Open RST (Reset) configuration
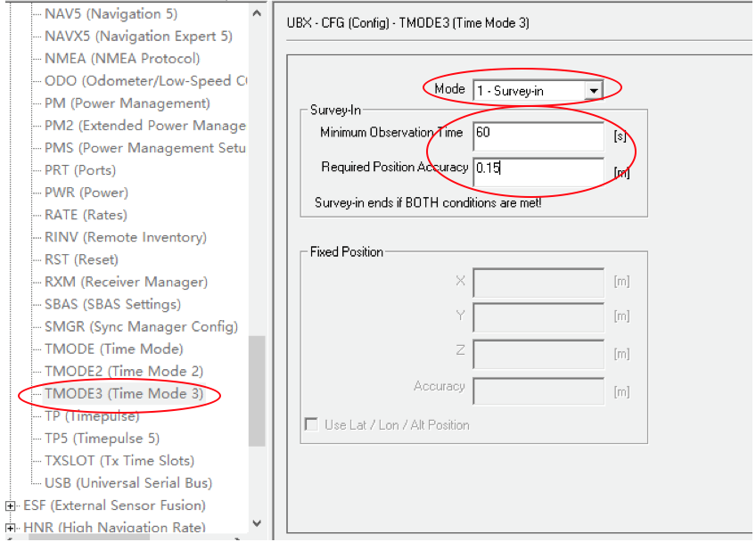 pos(79,259)
